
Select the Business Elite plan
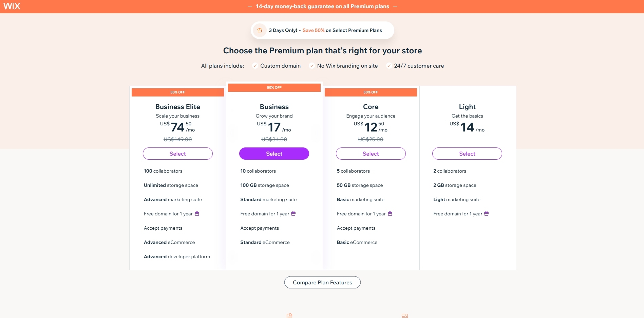coord(177,154)
